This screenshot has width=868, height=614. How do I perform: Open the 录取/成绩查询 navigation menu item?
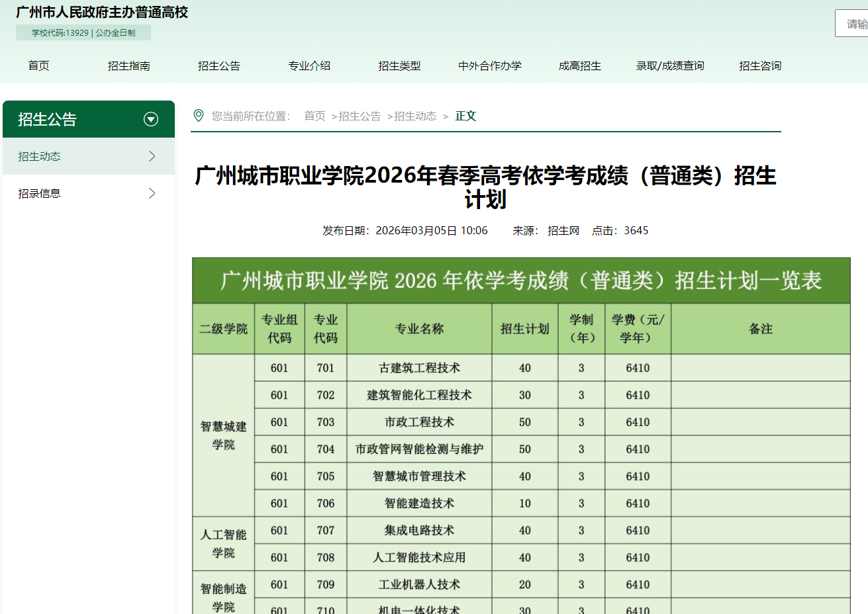pyautogui.click(x=670, y=66)
